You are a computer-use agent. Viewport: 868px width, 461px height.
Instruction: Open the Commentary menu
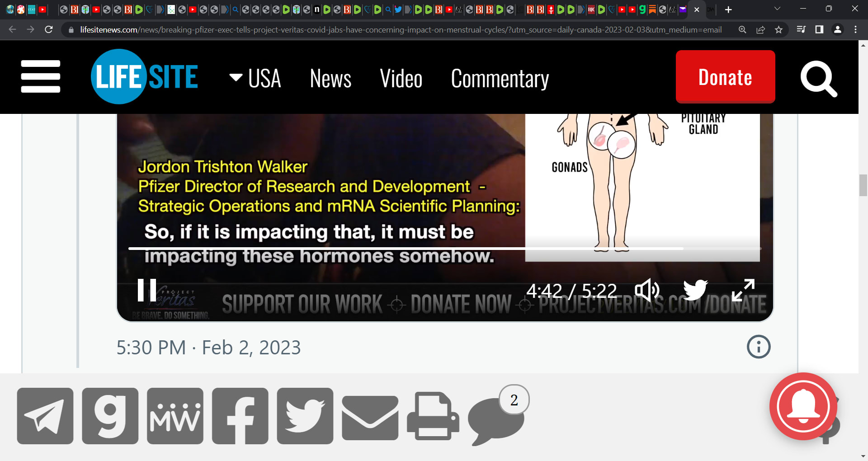tap(500, 79)
